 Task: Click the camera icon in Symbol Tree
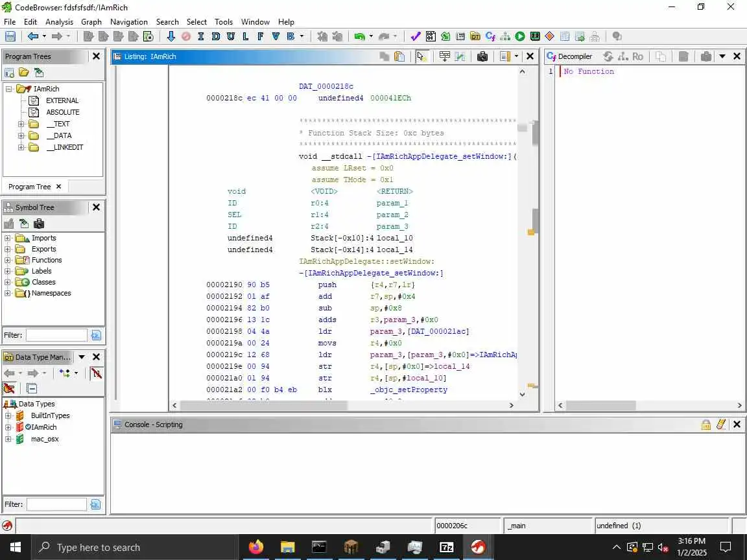[x=39, y=224]
